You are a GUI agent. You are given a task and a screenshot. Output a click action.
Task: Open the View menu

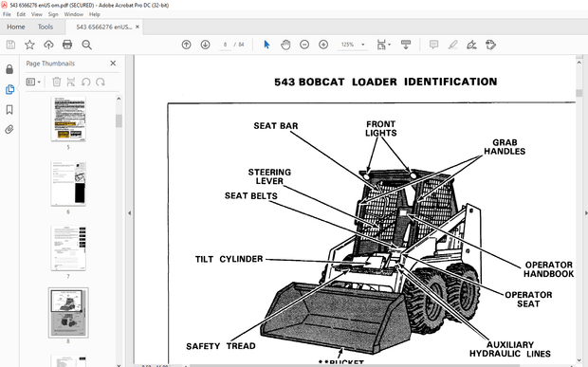(x=36, y=14)
